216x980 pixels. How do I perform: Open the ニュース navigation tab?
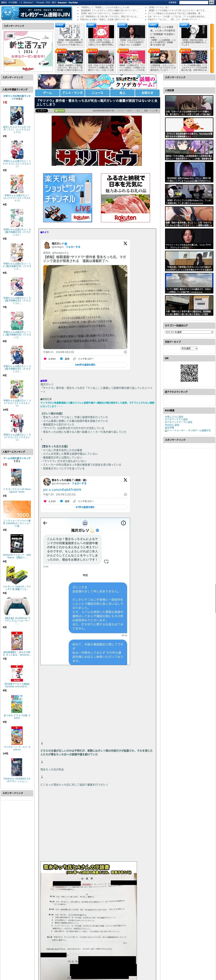pyautogui.click(x=97, y=93)
